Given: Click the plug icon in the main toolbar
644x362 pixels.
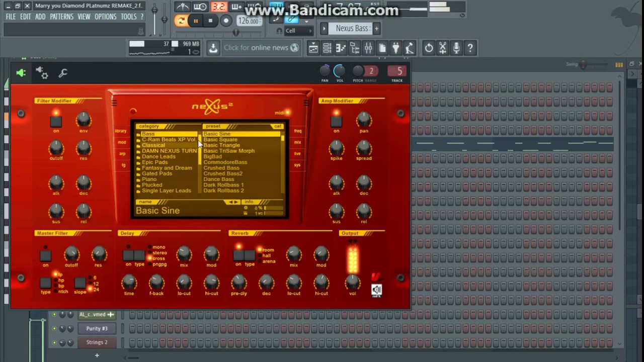Looking at the screenshot, I should click(395, 48).
